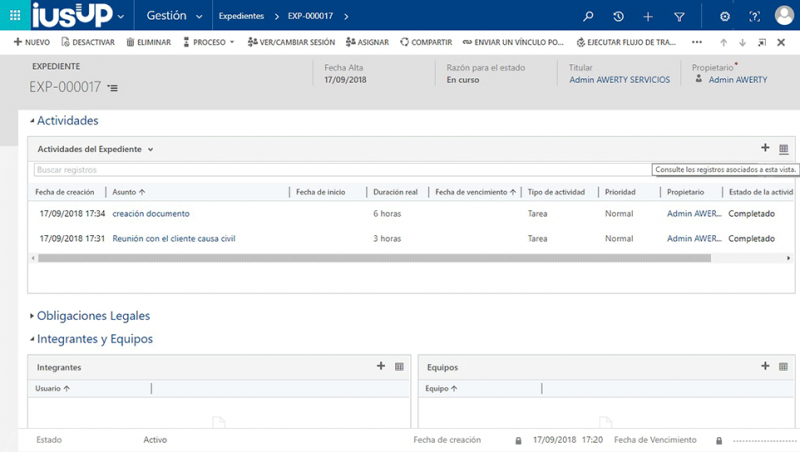Open the help question mark icon

[755, 16]
